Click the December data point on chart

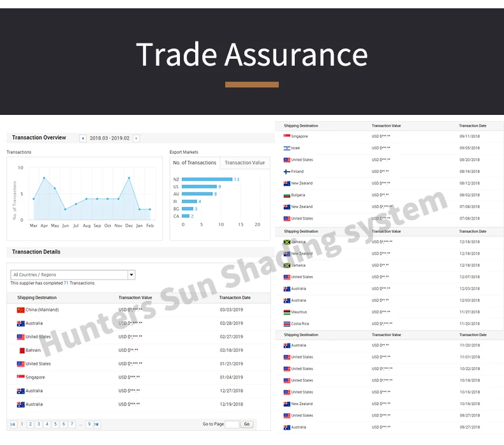pos(129,178)
